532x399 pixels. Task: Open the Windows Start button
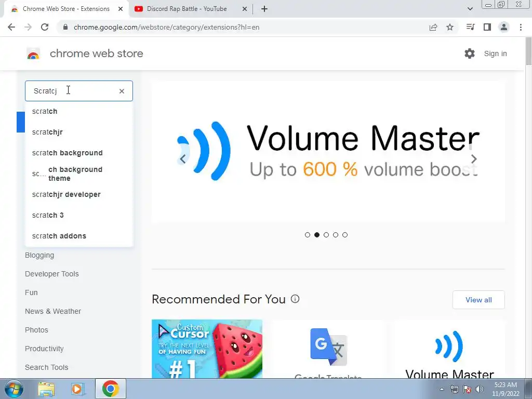14,389
